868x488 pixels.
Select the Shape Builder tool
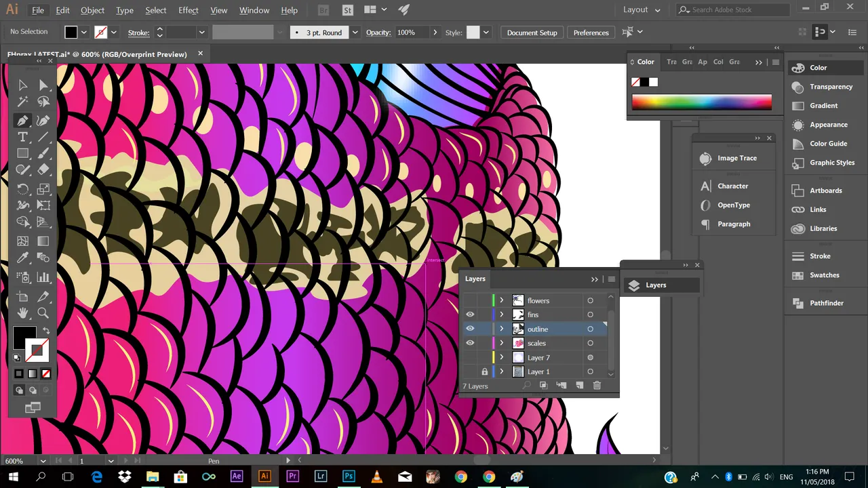point(22,222)
